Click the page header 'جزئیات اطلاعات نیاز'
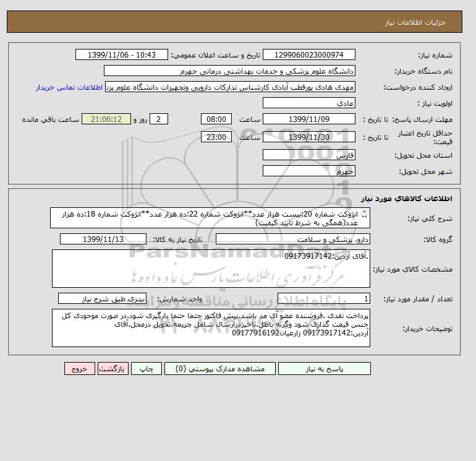This screenshot has height=461, width=476. (415, 22)
